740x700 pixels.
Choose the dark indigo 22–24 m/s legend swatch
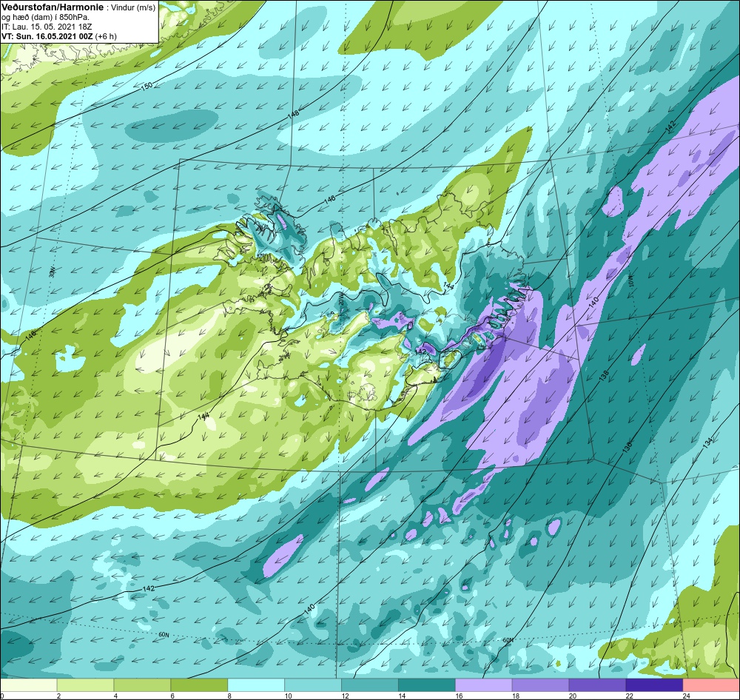(x=654, y=685)
